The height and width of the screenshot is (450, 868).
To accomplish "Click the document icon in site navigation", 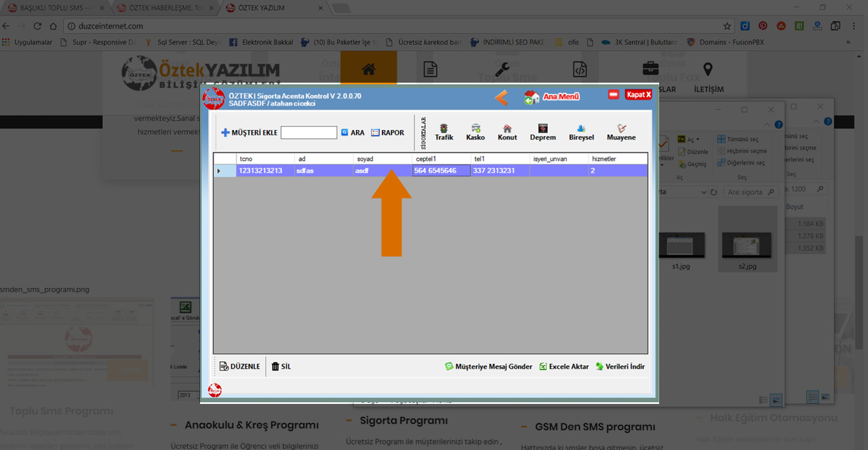I will pos(430,69).
